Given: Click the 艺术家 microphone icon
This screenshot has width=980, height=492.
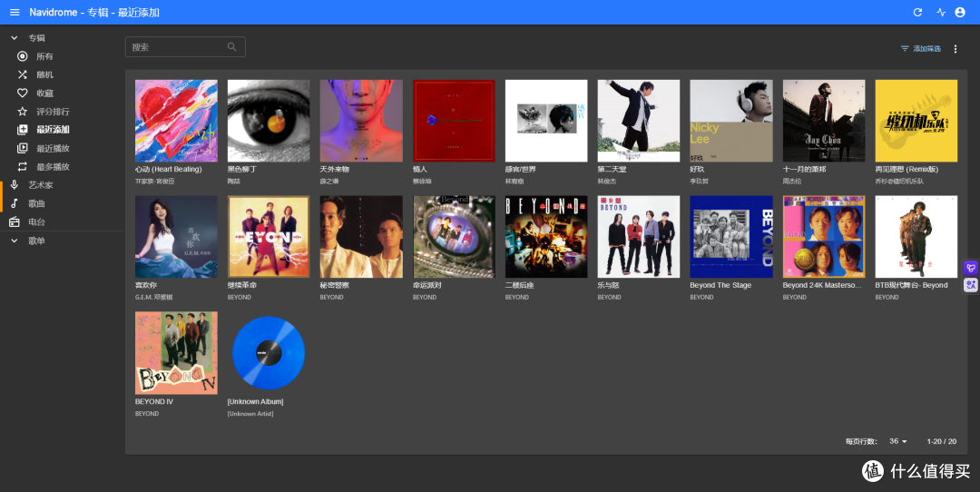Looking at the screenshot, I should click(15, 185).
